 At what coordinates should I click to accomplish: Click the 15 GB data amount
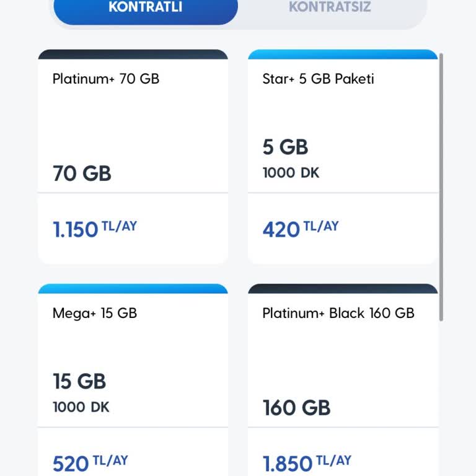pyautogui.click(x=79, y=381)
